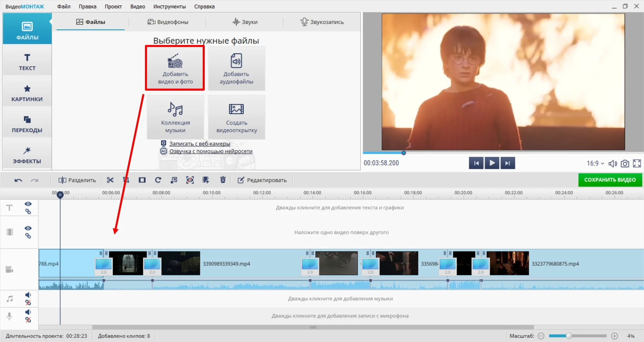644x342 pixels.
Task: Click the undo arrow icon
Action: (x=18, y=180)
